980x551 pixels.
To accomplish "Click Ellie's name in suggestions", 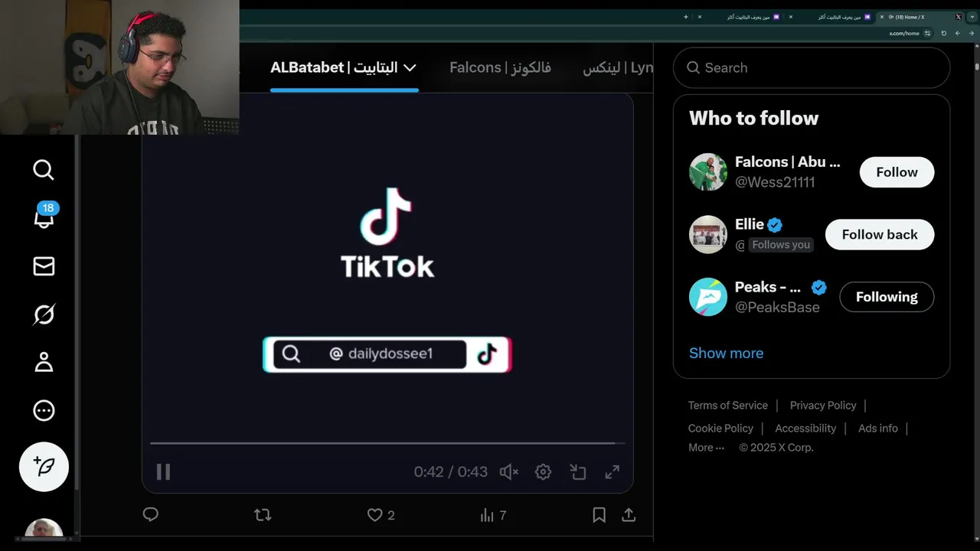I will 750,224.
